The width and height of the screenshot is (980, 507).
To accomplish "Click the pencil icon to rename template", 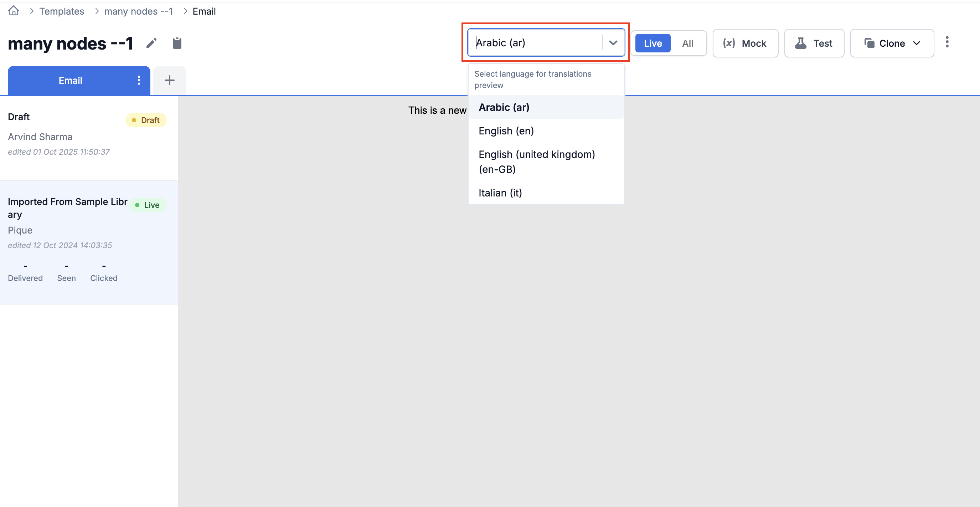I will click(152, 43).
